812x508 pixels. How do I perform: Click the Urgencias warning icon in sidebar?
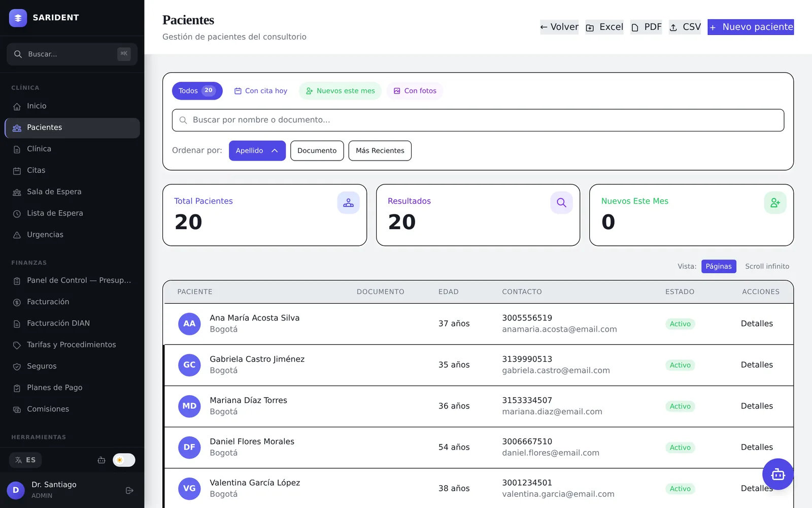(x=17, y=235)
